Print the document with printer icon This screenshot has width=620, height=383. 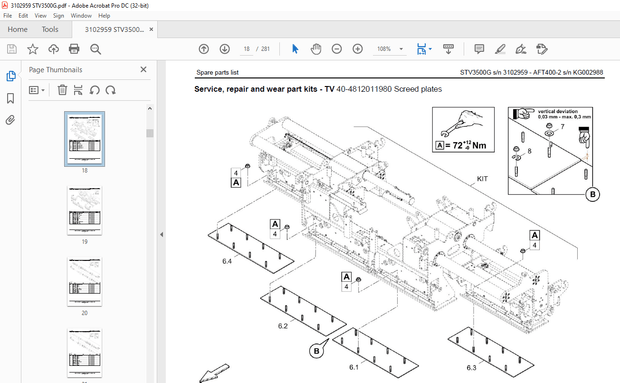pyautogui.click(x=74, y=49)
